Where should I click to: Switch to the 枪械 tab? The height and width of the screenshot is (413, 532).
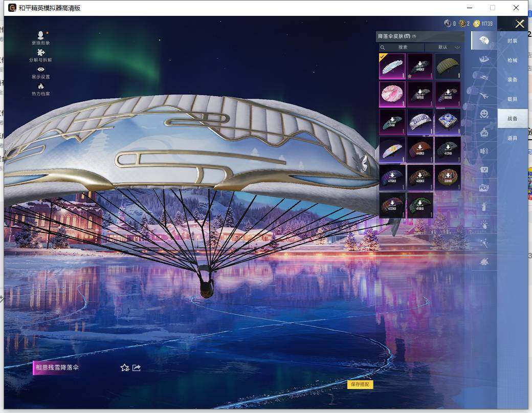click(x=513, y=60)
